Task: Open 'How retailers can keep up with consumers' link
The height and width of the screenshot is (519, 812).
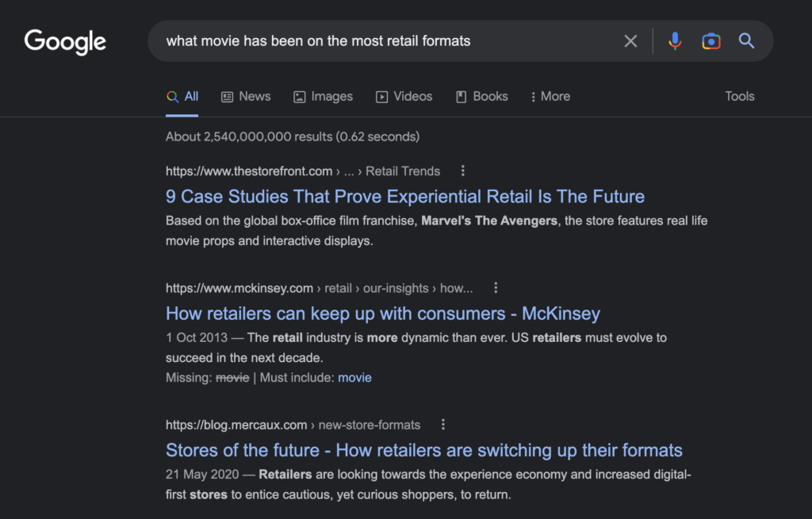Action: [383, 313]
